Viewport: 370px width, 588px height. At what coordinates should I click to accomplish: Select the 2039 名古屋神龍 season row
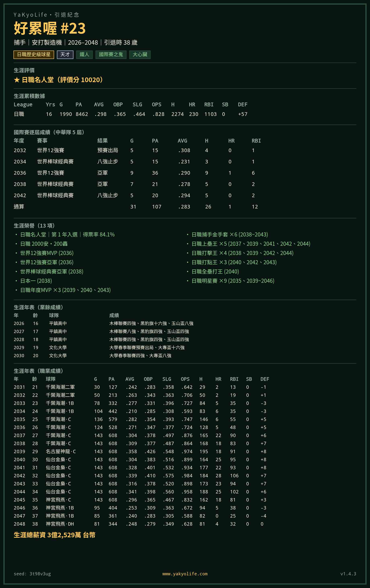(x=140, y=452)
